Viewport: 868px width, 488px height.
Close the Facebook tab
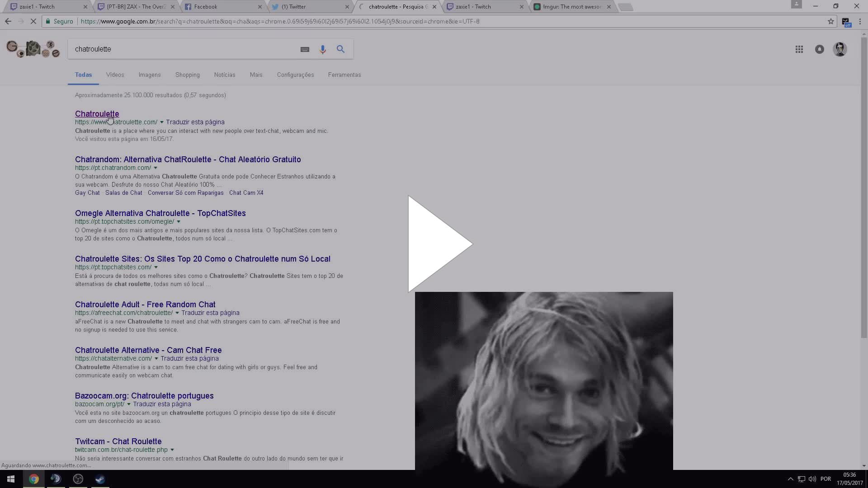(259, 7)
